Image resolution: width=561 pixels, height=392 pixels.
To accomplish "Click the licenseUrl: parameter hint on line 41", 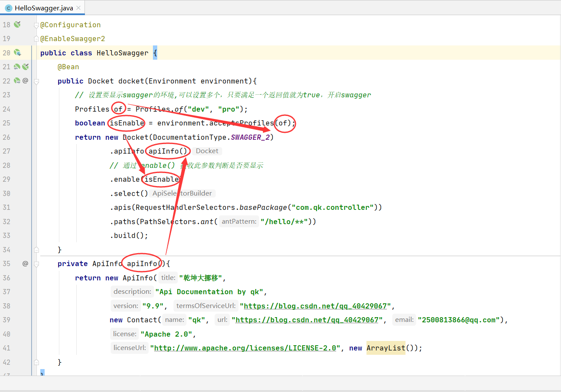I will (130, 348).
